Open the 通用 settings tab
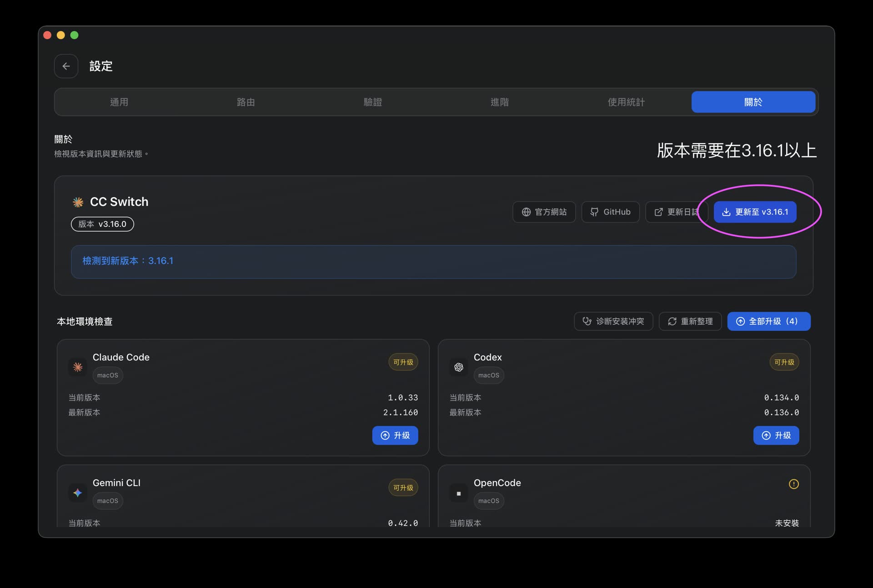 [119, 102]
